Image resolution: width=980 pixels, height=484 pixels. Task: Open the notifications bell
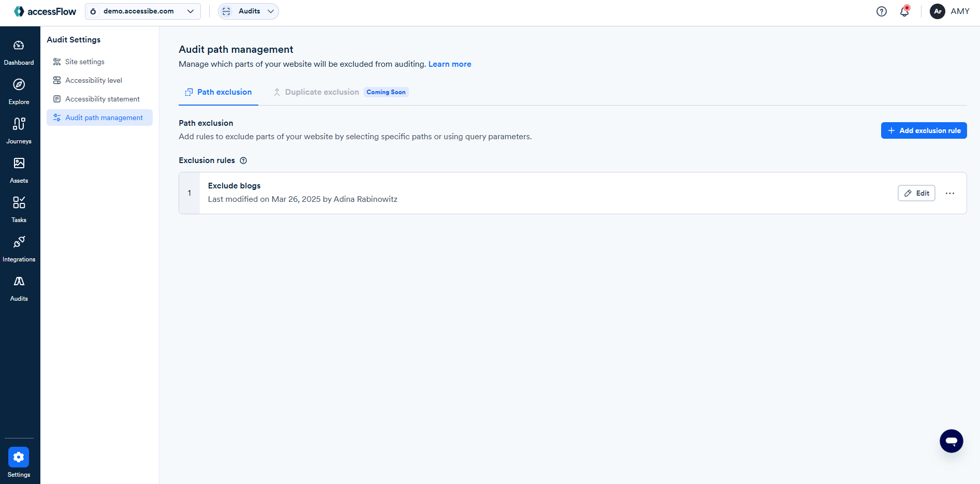[904, 11]
